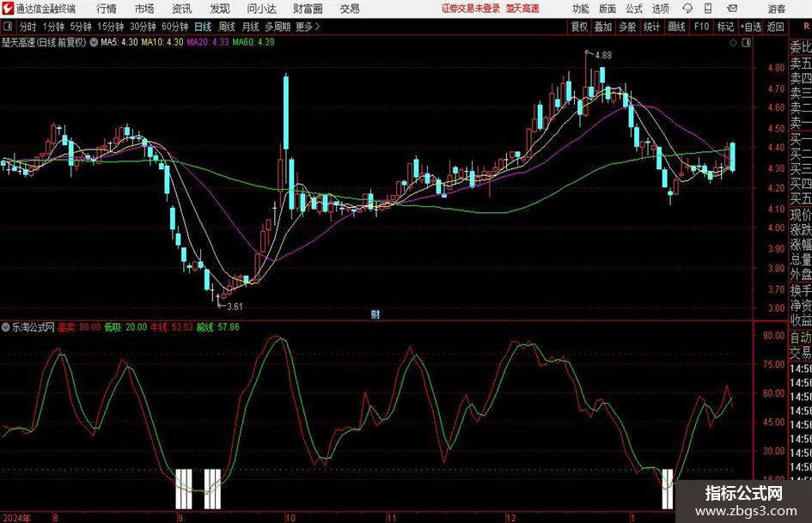
Task: Click the diamond icon above the chart
Action: coord(733,43)
